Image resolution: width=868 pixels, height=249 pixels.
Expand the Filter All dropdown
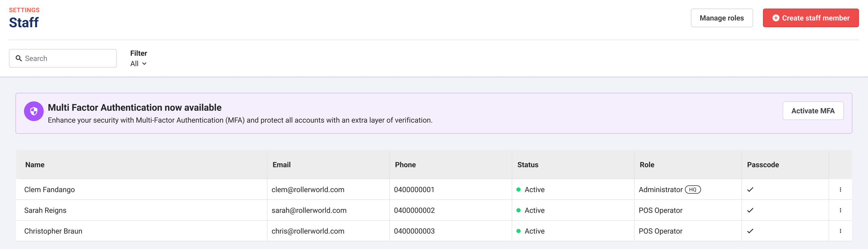138,64
